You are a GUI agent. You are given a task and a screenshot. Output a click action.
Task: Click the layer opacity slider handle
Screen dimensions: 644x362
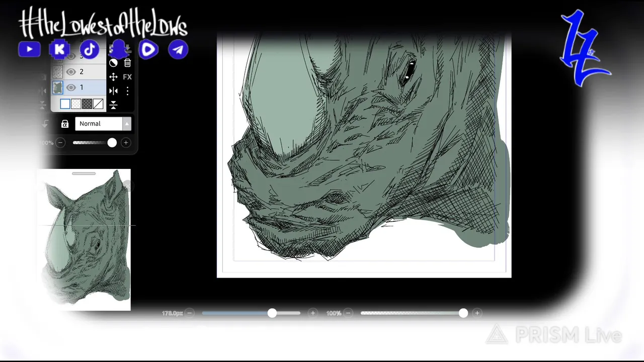point(112,143)
